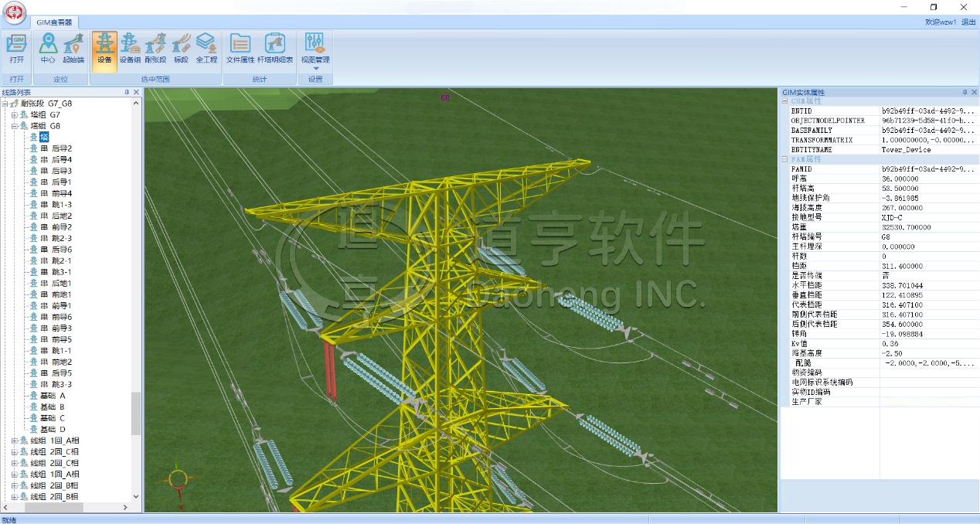Open the 视图管理 view management dropdown
This screenshot has height=524, width=980.
[x=315, y=51]
